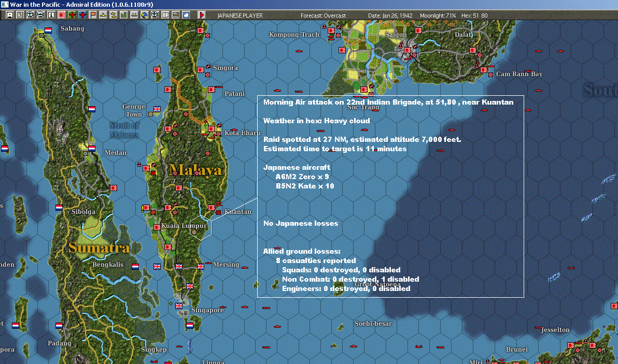Open the information 'i' toolbar button
Screen dimensions: 618x364
pyautogui.click(x=51, y=15)
